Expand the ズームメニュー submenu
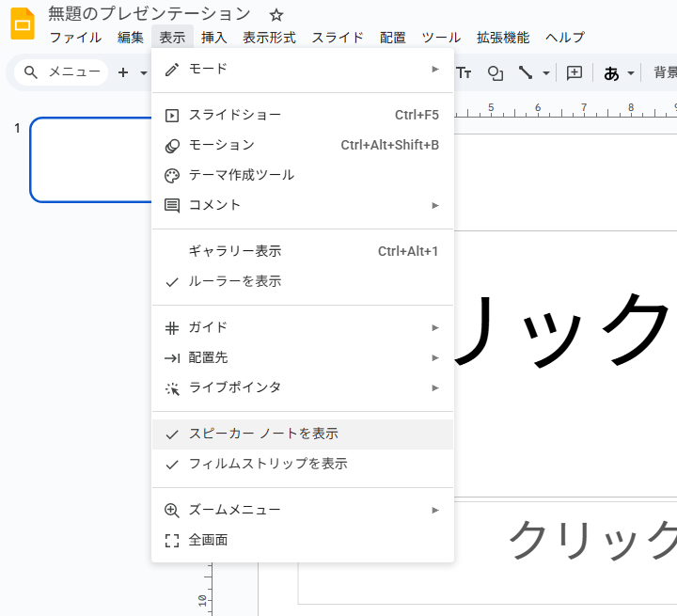Image resolution: width=677 pixels, height=616 pixels. [302, 510]
